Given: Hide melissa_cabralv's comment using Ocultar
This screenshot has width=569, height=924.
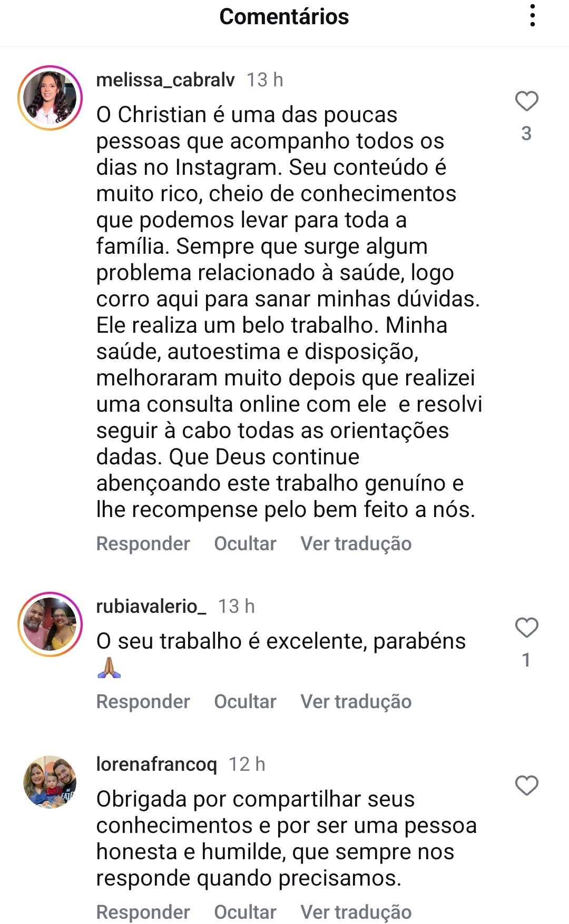Looking at the screenshot, I should [245, 544].
